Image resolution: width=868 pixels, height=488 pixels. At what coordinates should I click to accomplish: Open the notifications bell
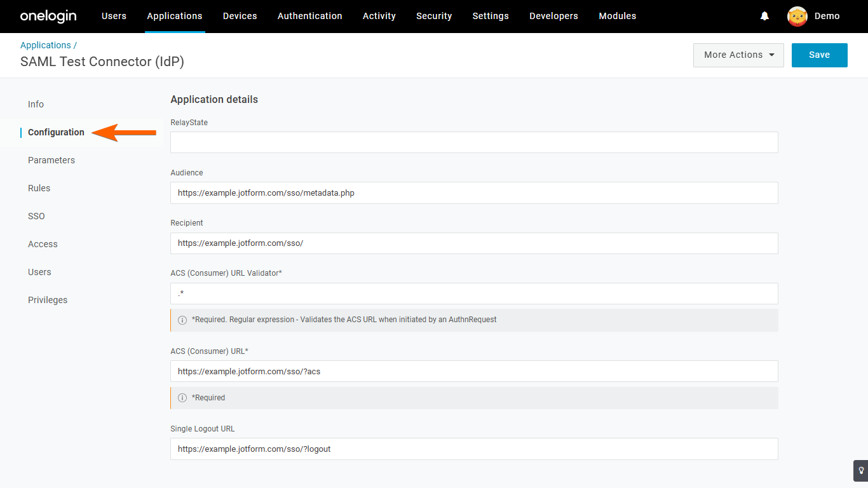764,17
